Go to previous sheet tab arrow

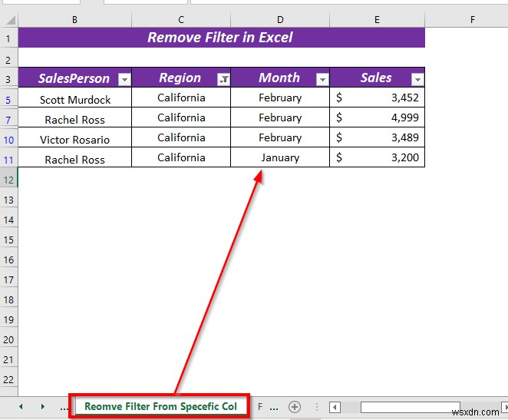[21, 406]
